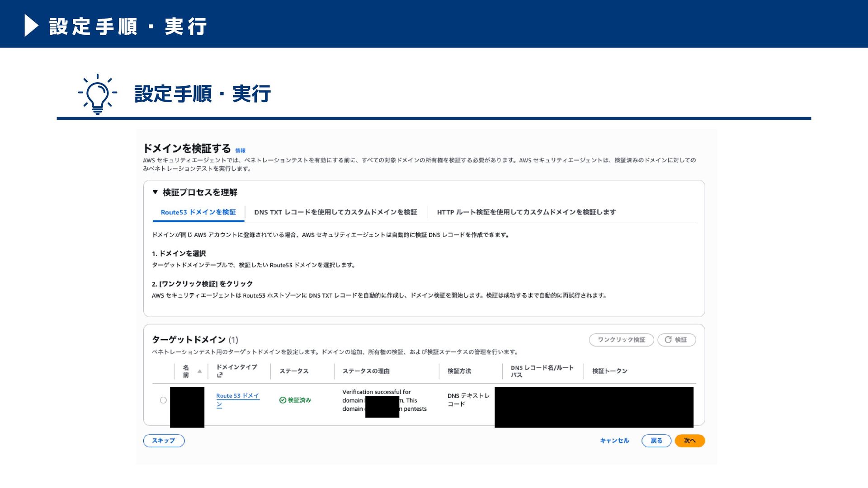The width and height of the screenshot is (868, 488).
Task: Open the Route 53 ドメイン link
Action: click(x=238, y=400)
